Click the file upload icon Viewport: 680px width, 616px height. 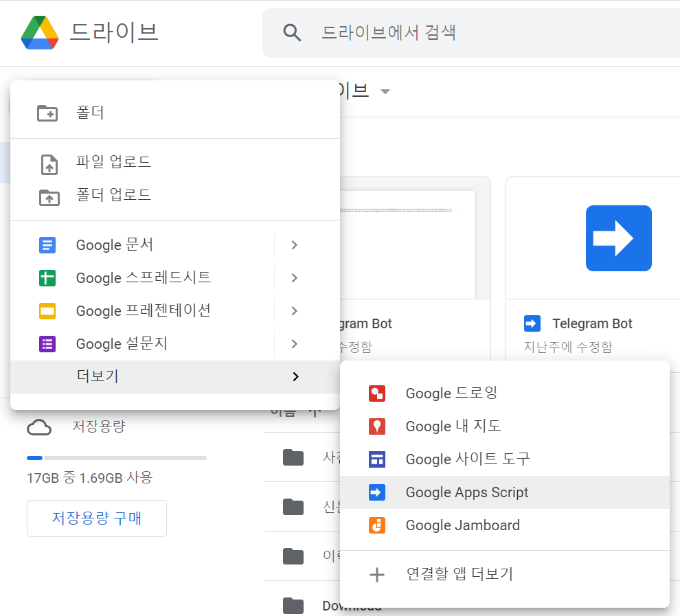[x=49, y=164]
